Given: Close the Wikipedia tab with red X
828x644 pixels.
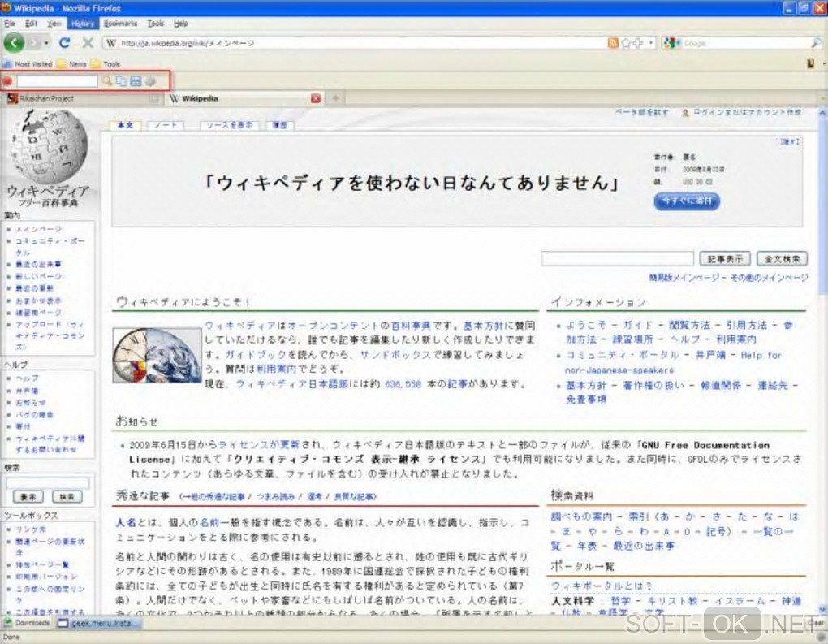Looking at the screenshot, I should [316, 98].
